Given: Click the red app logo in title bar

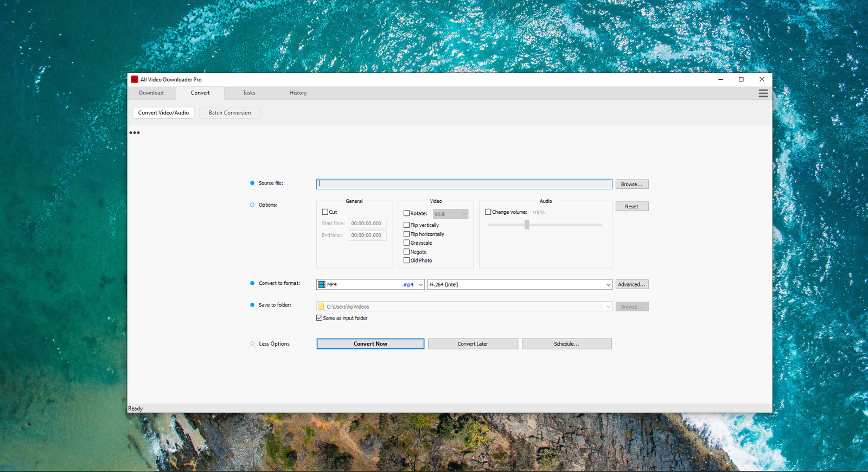Looking at the screenshot, I should tap(135, 79).
